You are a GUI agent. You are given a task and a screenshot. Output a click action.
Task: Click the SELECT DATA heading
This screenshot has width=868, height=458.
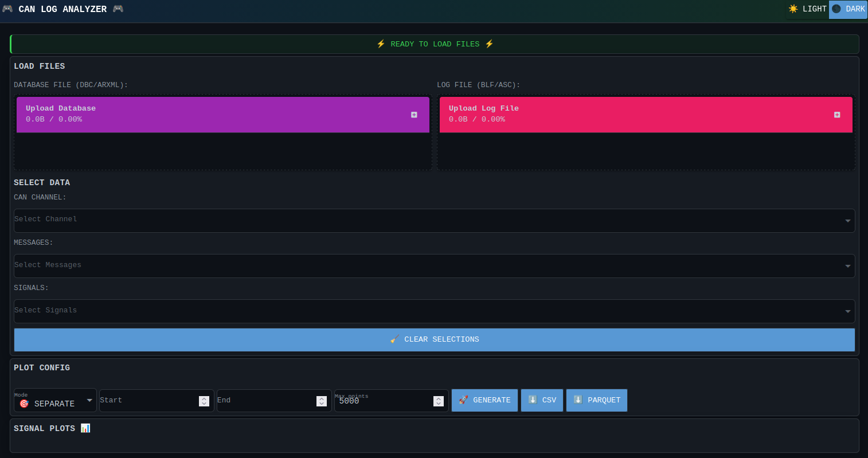pyautogui.click(x=42, y=183)
